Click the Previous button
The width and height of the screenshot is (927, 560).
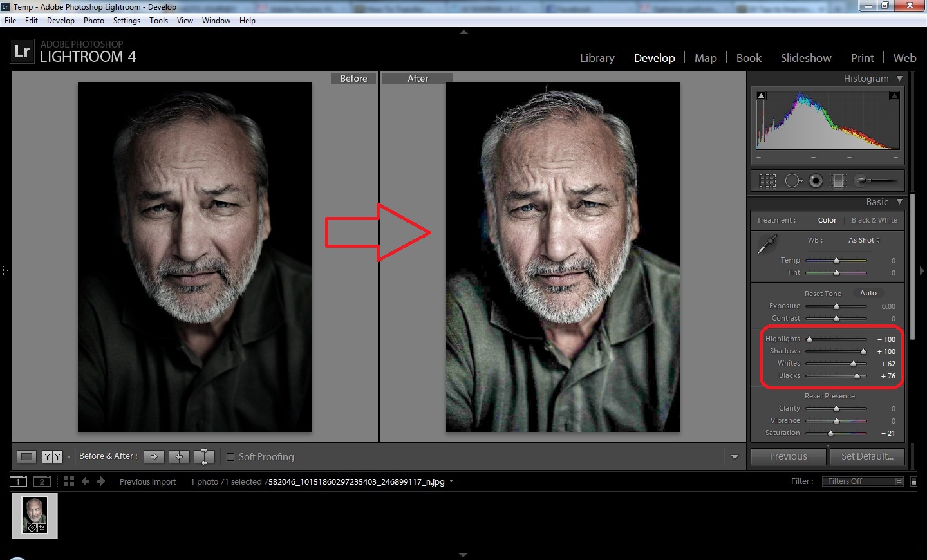click(x=788, y=456)
